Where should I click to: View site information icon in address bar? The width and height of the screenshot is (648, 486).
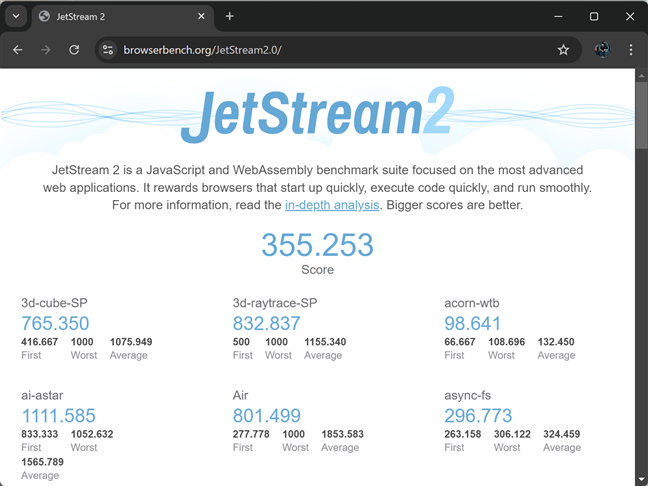(108, 50)
